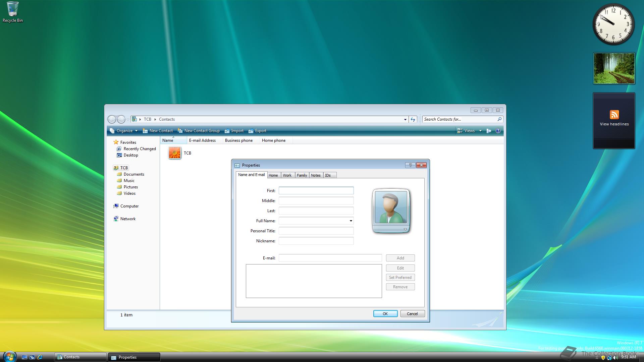Screen dimensions: 644x362
Task: Click the Favorites star in navigation pane
Action: pyautogui.click(x=116, y=142)
